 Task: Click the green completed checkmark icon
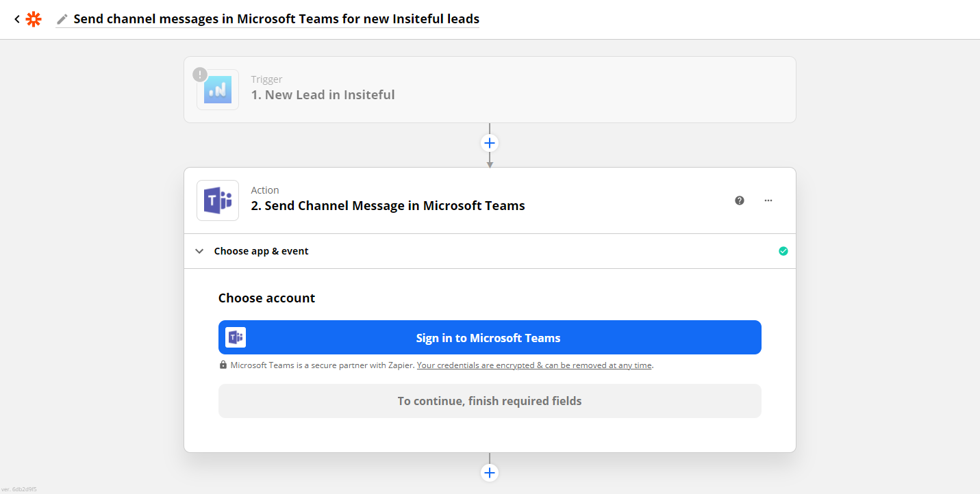(783, 251)
